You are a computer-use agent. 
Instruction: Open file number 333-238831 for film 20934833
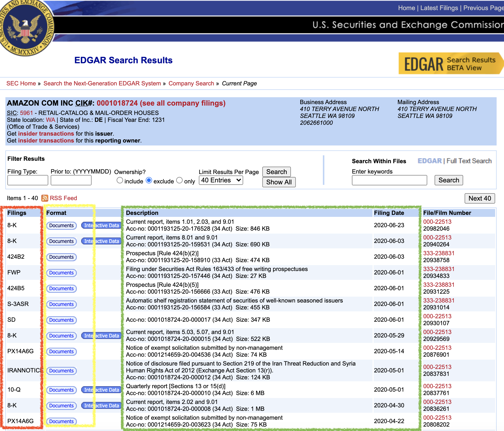pos(439,269)
